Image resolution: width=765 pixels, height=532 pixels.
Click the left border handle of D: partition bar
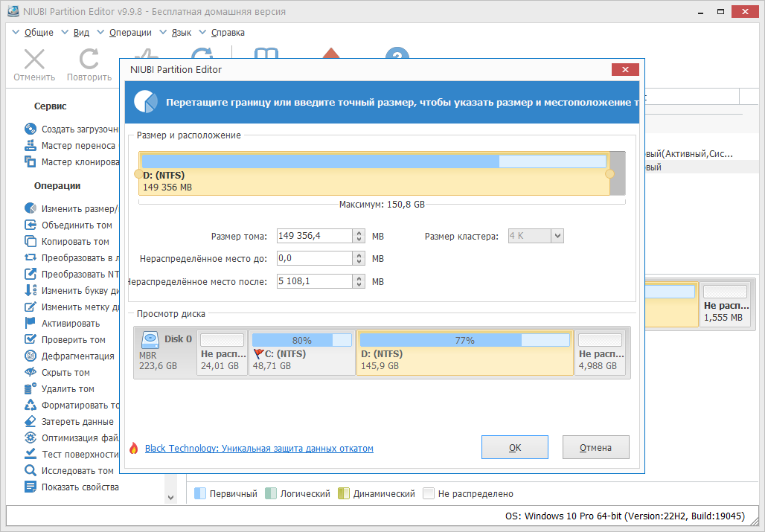[x=138, y=173]
